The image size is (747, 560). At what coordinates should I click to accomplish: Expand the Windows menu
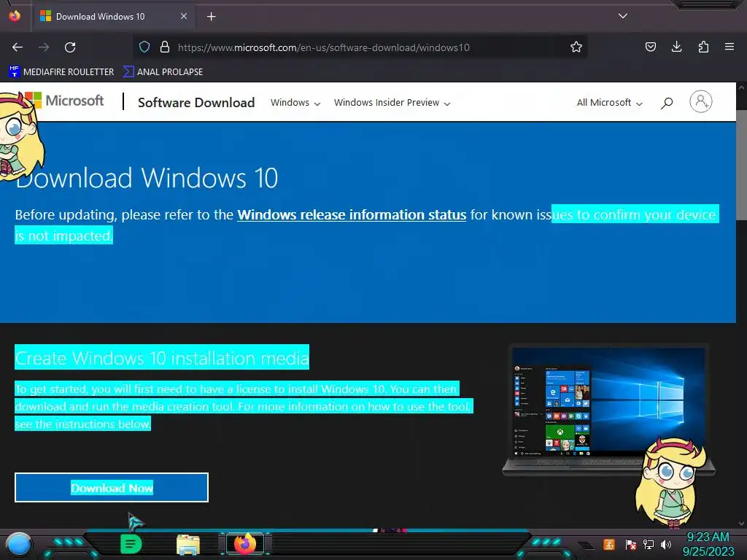(x=295, y=103)
